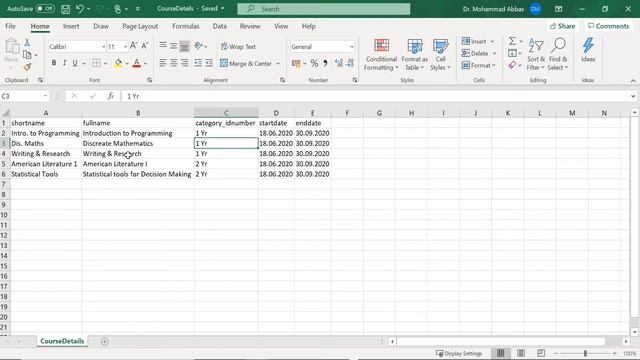The height and width of the screenshot is (360, 640).
Task: Click the AutoSum sigma icon
Action: [x=512, y=41]
